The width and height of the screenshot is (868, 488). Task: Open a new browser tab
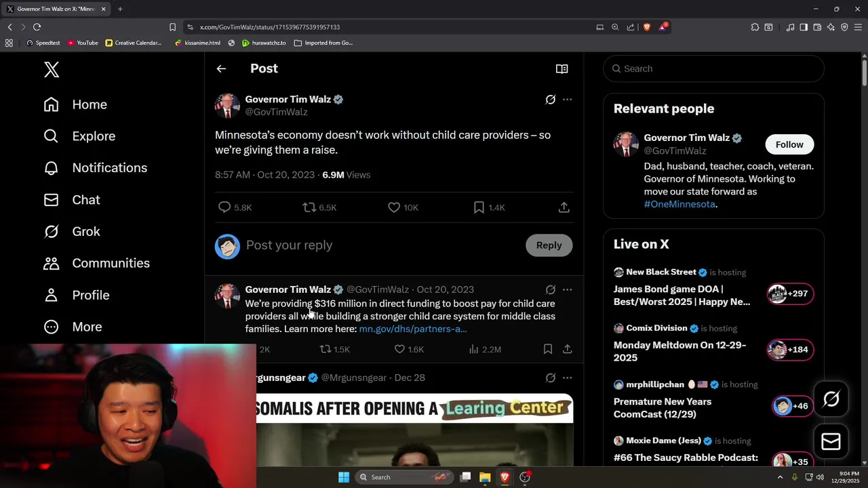(x=120, y=9)
